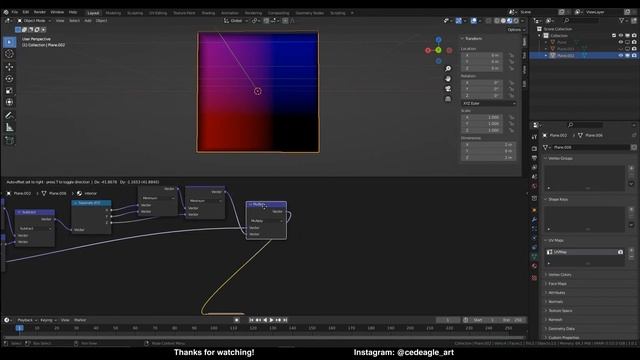Select the Measure tool
The height and width of the screenshot is (360, 640).
pyautogui.click(x=9, y=128)
